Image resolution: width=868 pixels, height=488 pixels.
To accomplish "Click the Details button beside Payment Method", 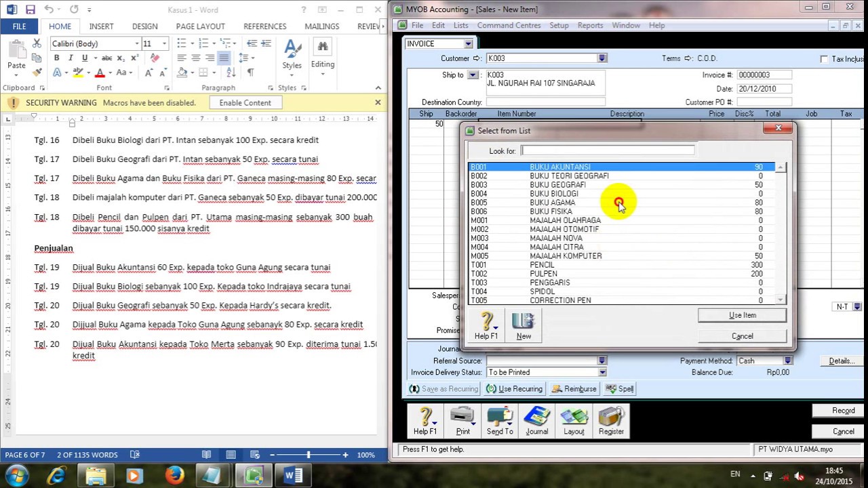I will point(841,361).
